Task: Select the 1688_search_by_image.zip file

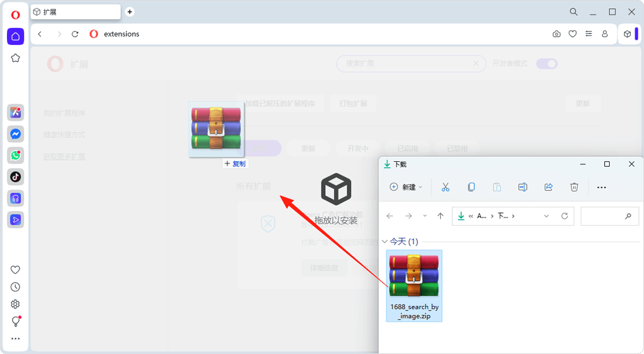Action: coord(414,286)
